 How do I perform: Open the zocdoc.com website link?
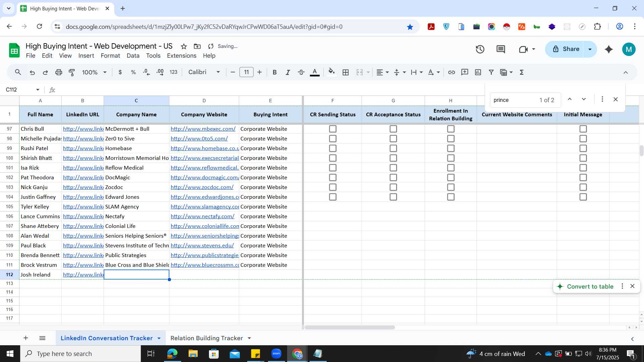202,187
